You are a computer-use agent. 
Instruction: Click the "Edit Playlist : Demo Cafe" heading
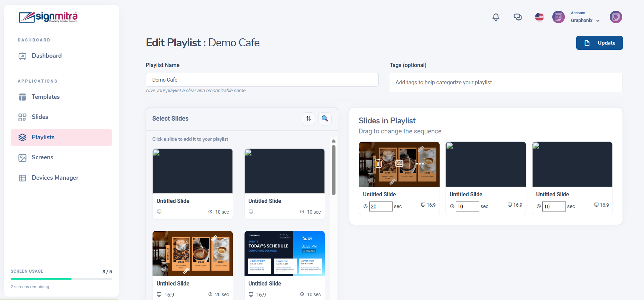tap(203, 43)
